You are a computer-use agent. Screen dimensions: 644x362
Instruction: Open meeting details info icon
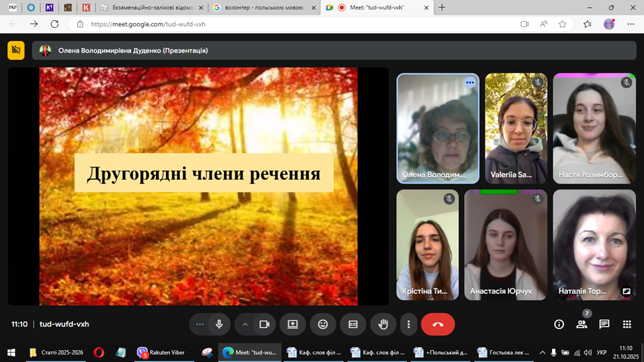[559, 324]
